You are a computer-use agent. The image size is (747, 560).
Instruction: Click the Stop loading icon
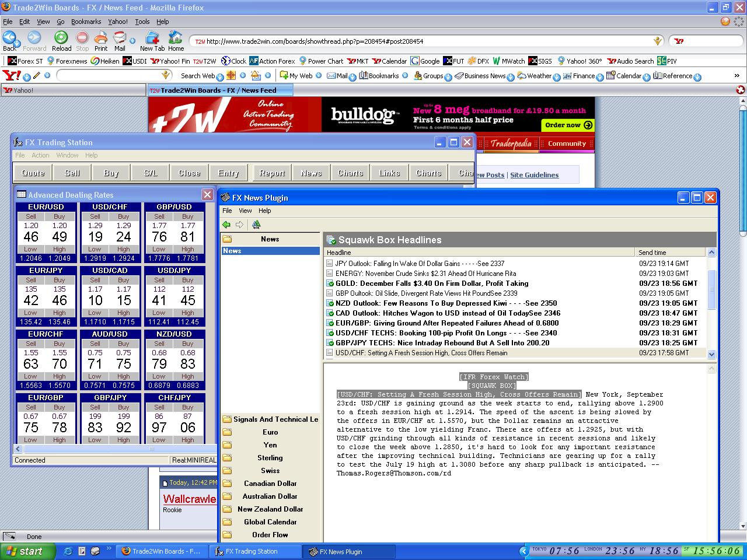[82, 38]
